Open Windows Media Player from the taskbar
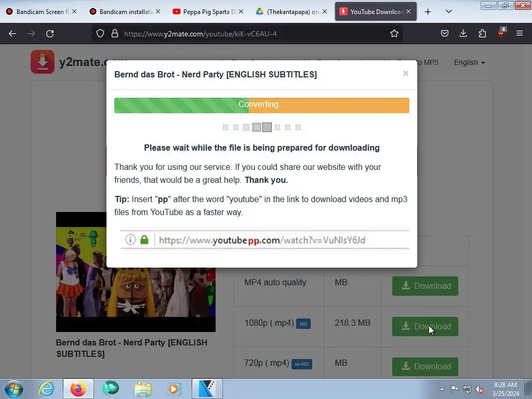 [175, 389]
